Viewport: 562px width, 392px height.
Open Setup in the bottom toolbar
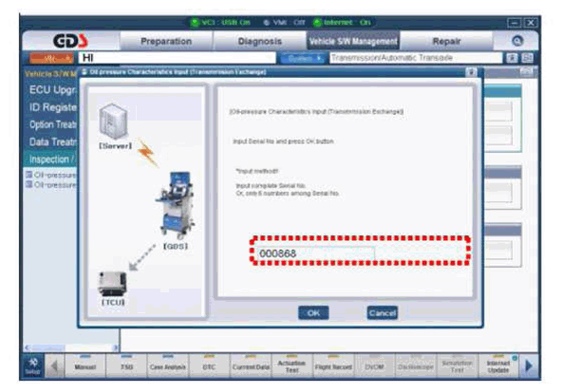(33, 366)
